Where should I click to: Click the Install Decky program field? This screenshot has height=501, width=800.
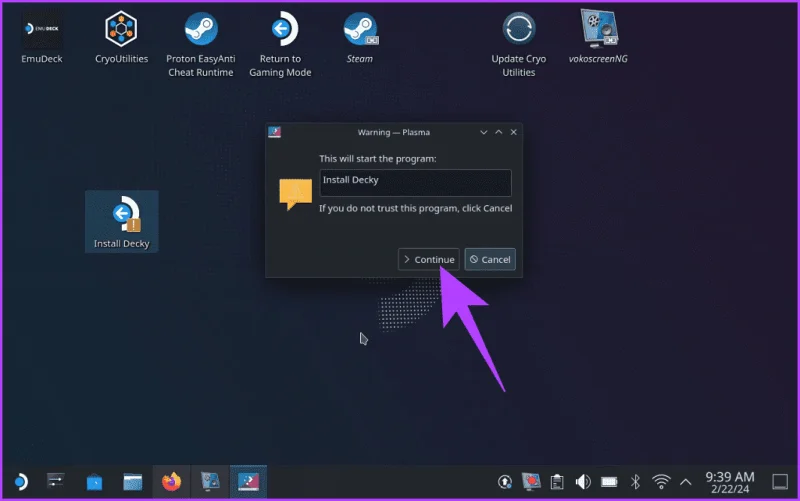[415, 183]
